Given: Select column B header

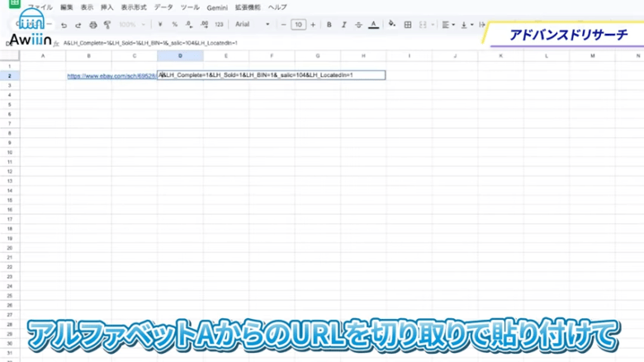Looking at the screenshot, I should (88, 55).
